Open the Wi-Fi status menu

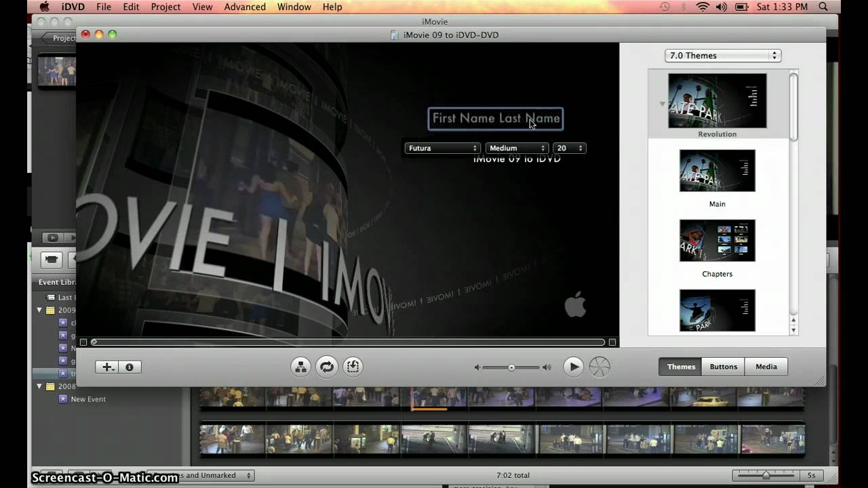[x=703, y=7]
